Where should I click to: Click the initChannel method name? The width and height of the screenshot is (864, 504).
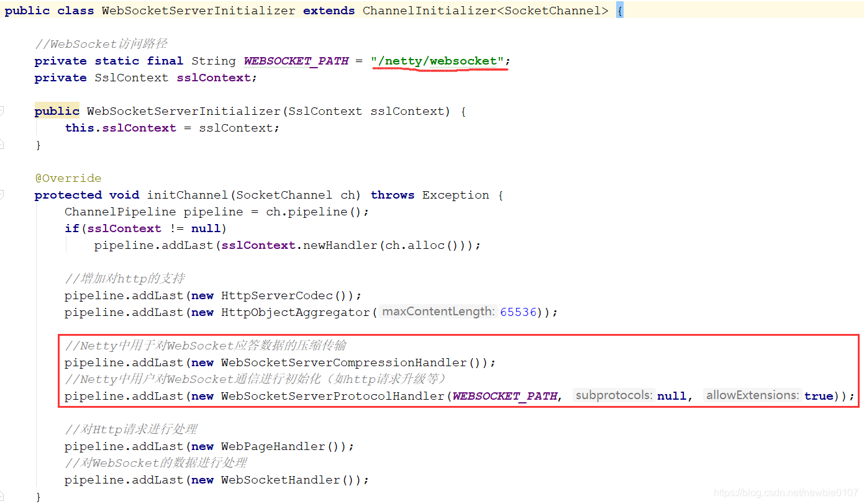click(x=188, y=195)
